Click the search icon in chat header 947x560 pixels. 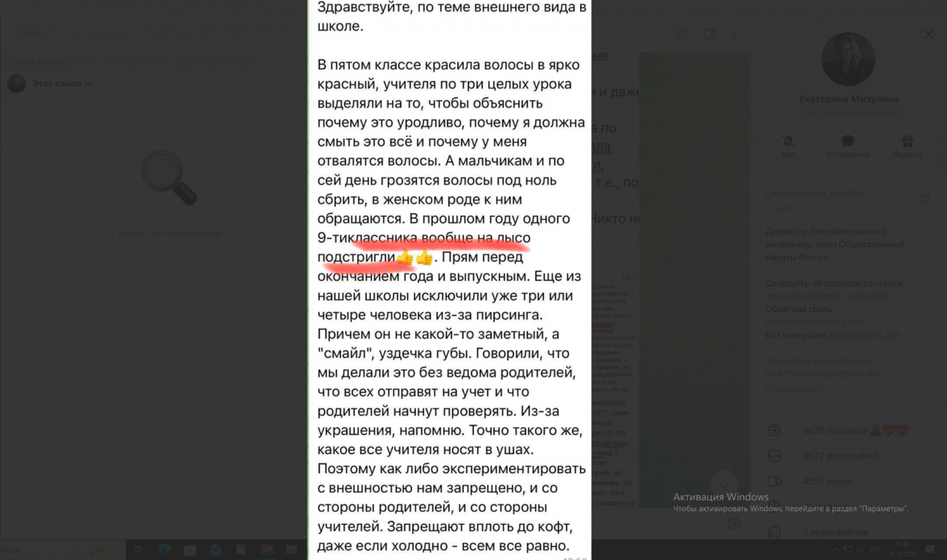click(x=683, y=34)
